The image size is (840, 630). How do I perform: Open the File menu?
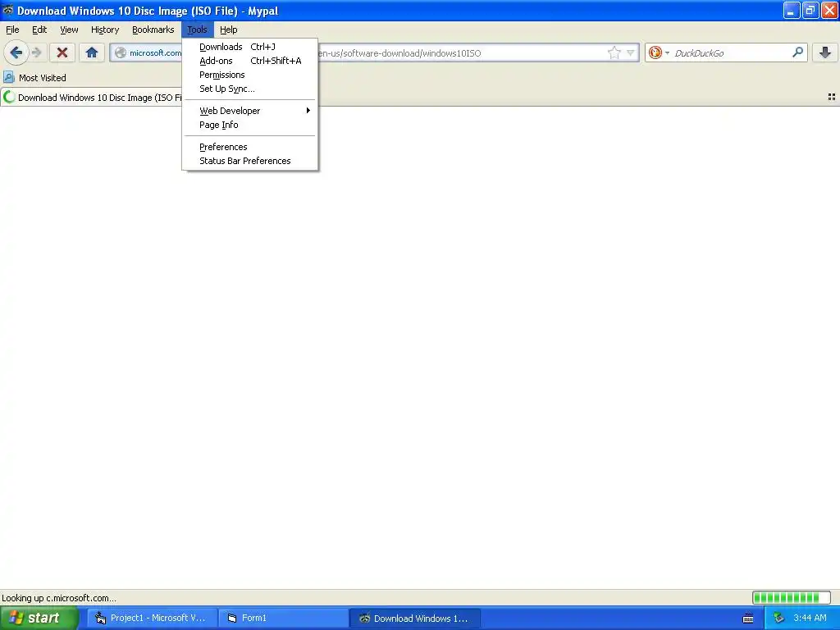[12, 30]
